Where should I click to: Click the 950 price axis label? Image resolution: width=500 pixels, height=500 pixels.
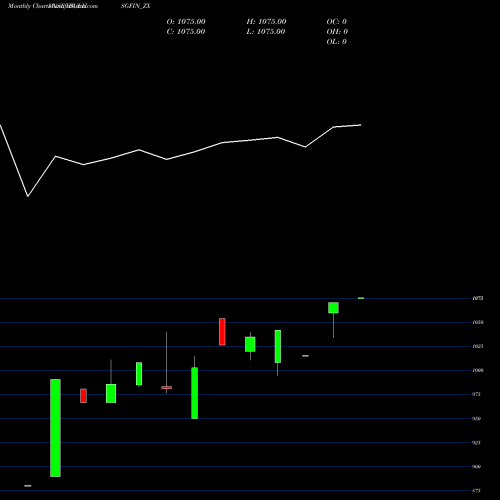pos(477,419)
